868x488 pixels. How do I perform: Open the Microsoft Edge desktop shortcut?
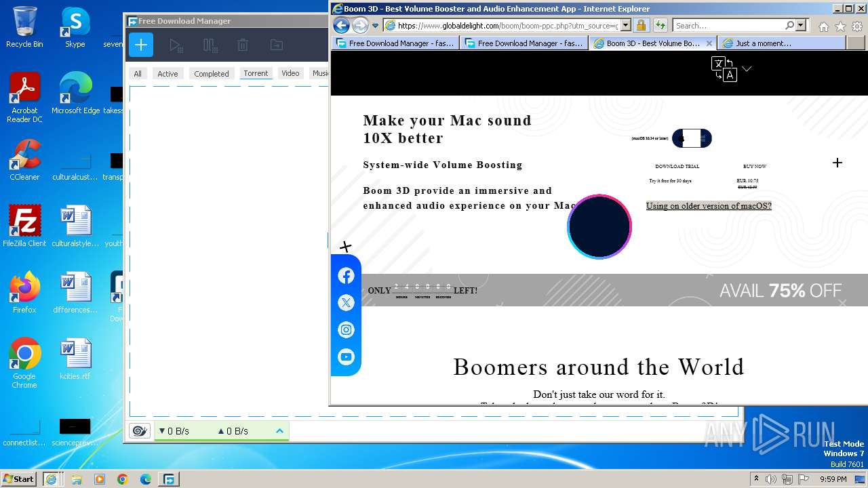75,94
